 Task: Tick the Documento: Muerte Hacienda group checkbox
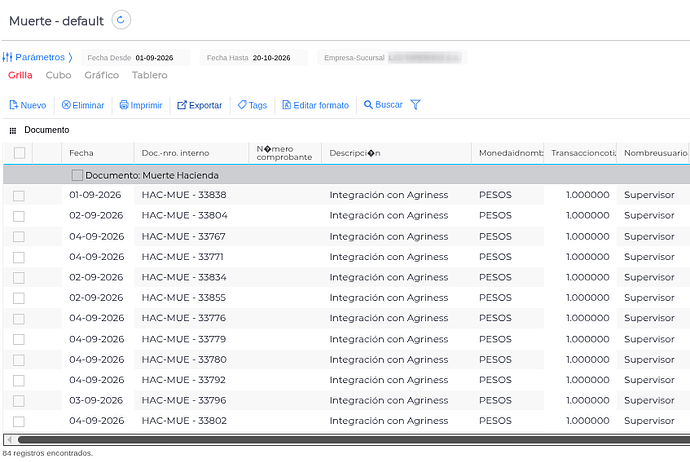point(77,175)
